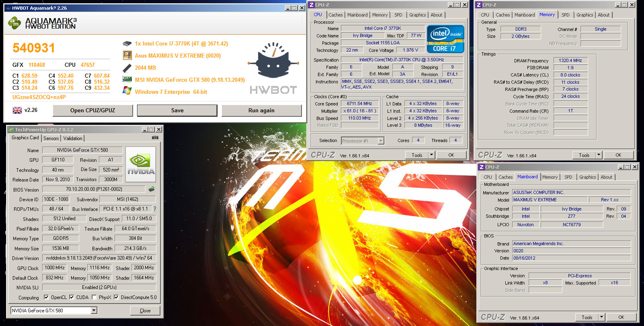
Task: Open the Caches tab in the CPU-Z Processor window
Action: click(x=336, y=15)
